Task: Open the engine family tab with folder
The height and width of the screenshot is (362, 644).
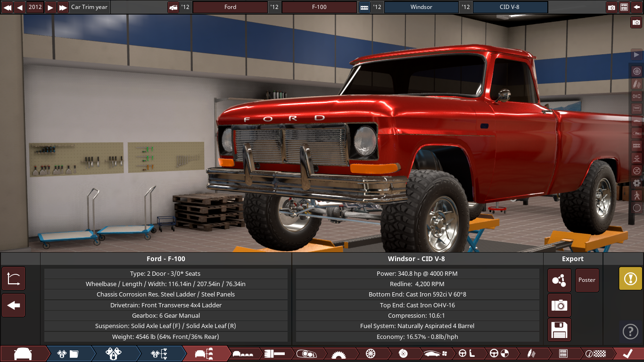Action: click(x=69, y=354)
